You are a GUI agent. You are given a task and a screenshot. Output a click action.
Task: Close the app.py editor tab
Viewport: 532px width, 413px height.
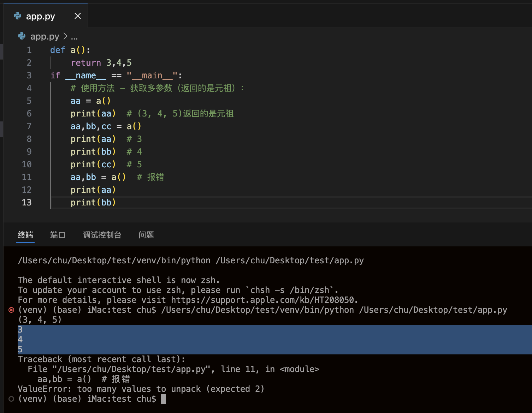tap(78, 16)
